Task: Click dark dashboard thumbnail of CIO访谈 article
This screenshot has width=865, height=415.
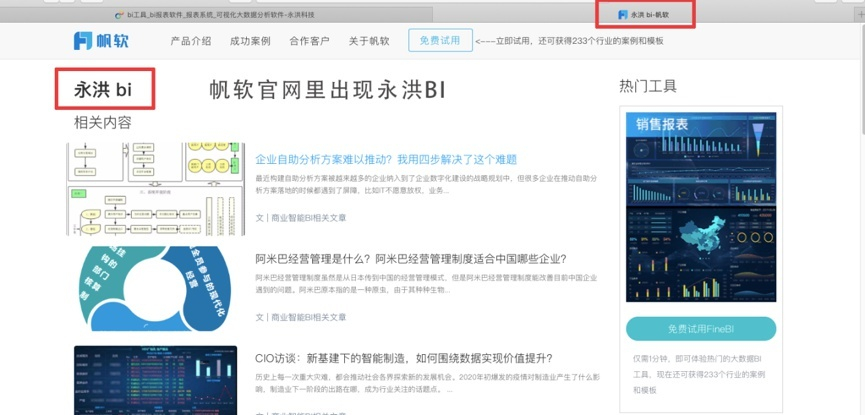Action: point(156,380)
